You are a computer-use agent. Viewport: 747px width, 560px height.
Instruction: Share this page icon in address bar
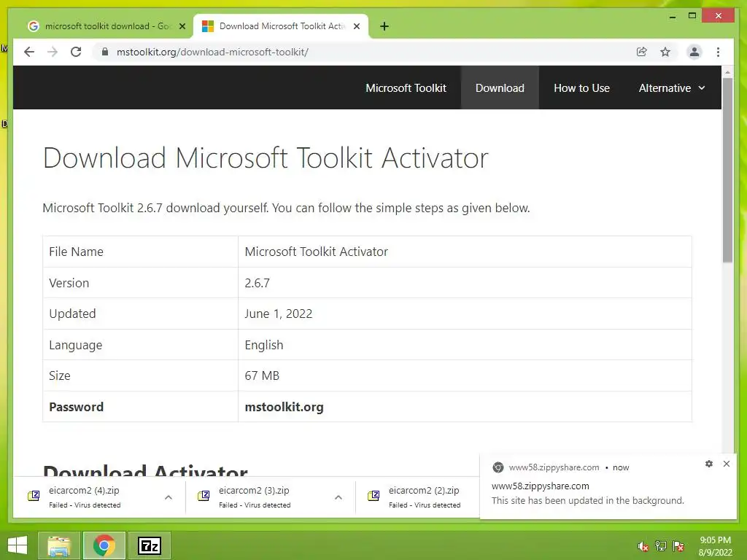coord(642,52)
